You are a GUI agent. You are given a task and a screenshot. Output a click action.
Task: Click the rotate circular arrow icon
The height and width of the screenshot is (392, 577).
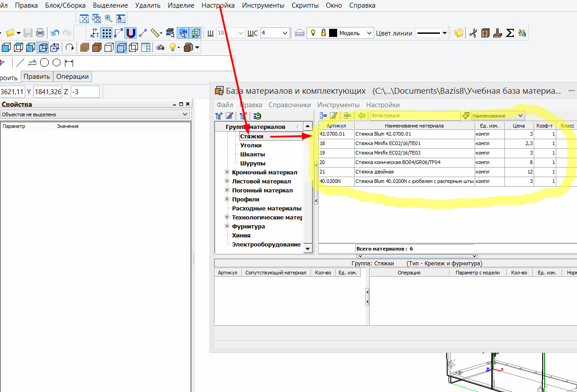point(70,47)
